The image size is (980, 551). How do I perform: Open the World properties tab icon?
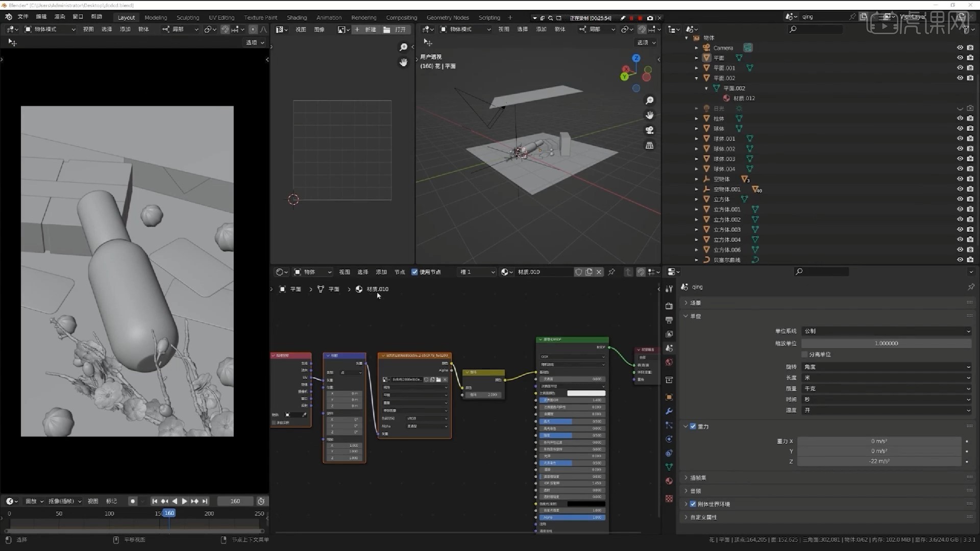pos(669,362)
